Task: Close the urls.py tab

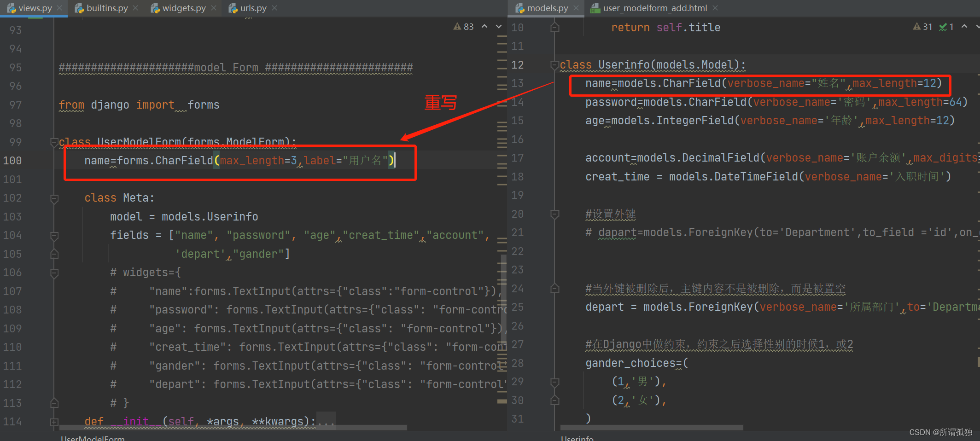Action: click(274, 8)
